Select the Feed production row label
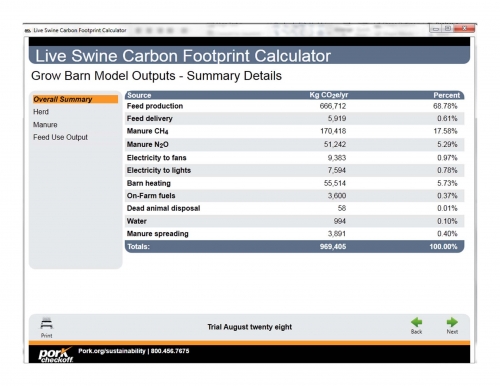This screenshot has height=386, width=500. point(155,106)
